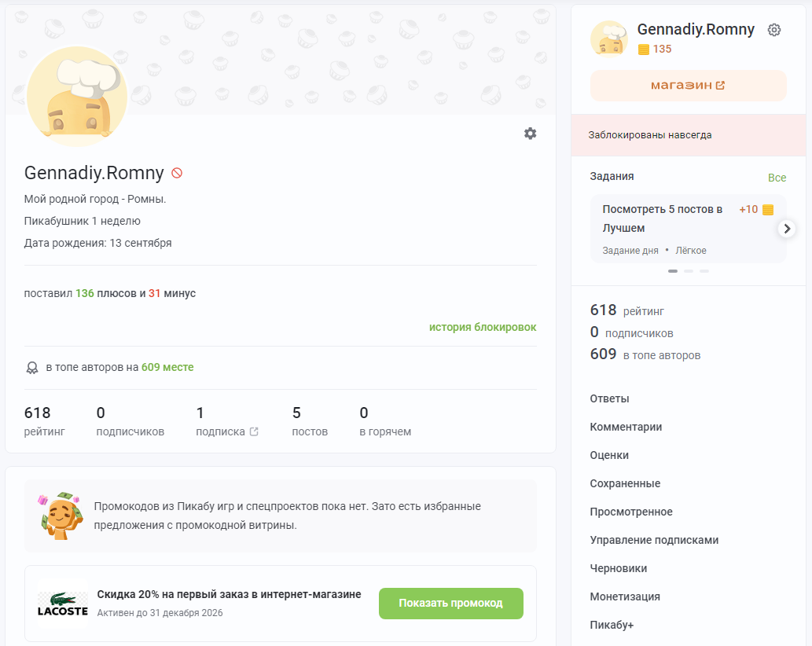Screen dimensions: 812x646
Task: Click the магазин button
Action: coord(688,85)
